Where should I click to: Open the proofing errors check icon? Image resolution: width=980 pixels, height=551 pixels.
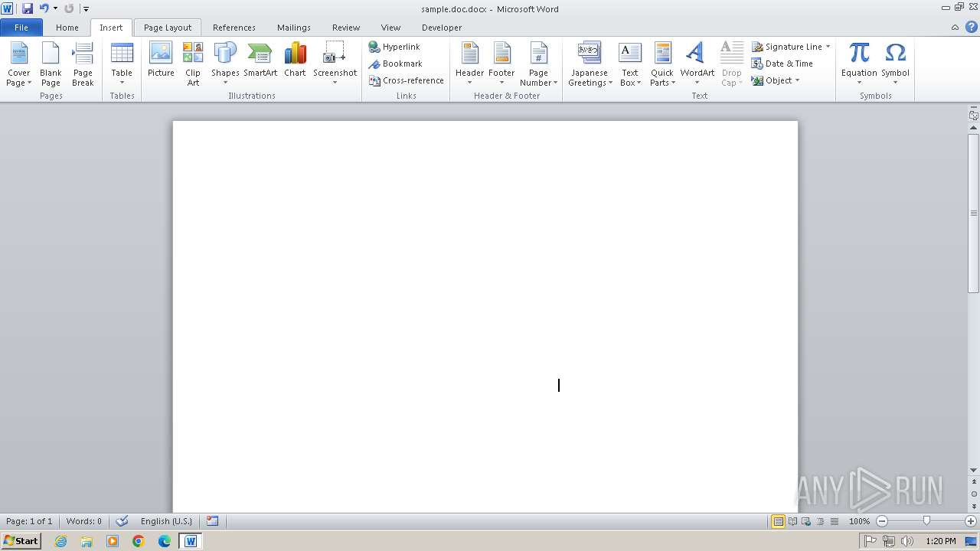pyautogui.click(x=122, y=521)
